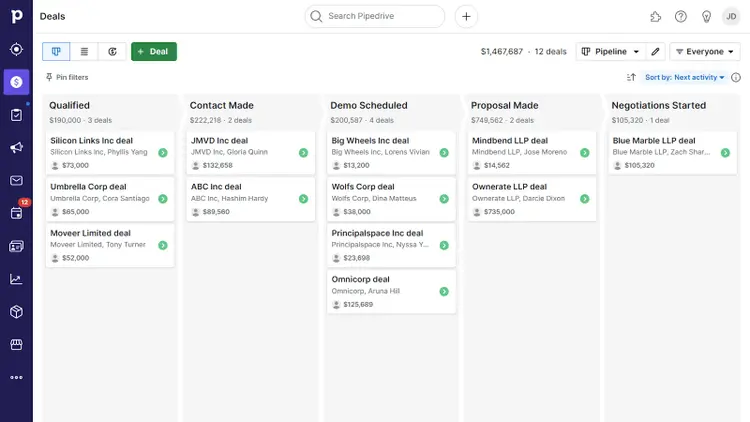Open the Everyone filter dropdown

(x=705, y=51)
